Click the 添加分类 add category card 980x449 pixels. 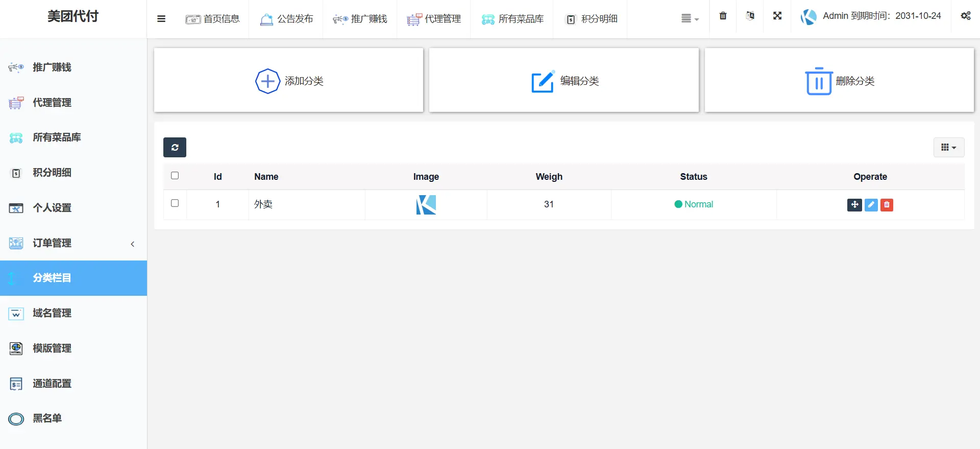click(288, 80)
